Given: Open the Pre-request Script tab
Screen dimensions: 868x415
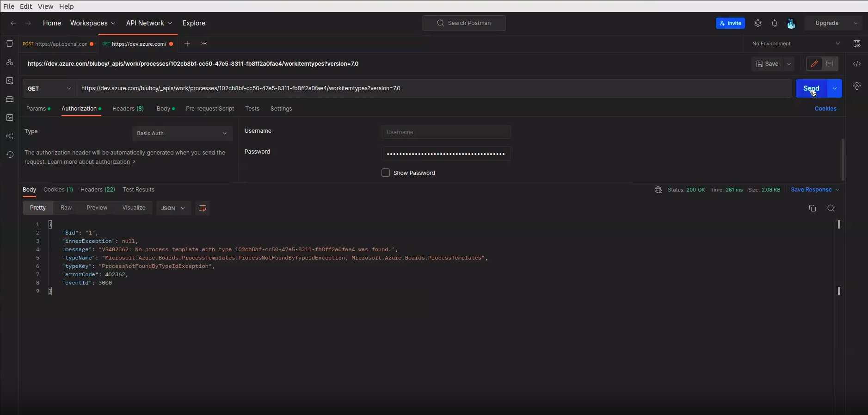Looking at the screenshot, I should pyautogui.click(x=210, y=109).
